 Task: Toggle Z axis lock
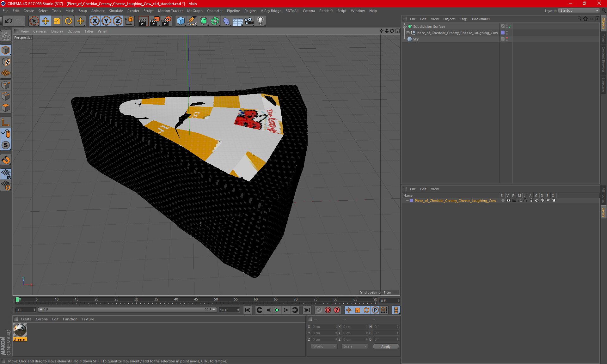point(118,21)
